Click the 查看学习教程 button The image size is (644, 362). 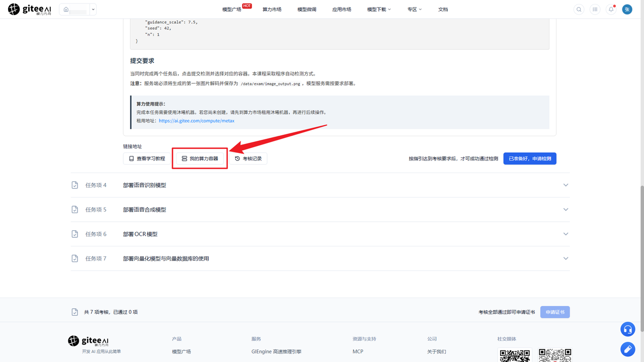tap(147, 158)
